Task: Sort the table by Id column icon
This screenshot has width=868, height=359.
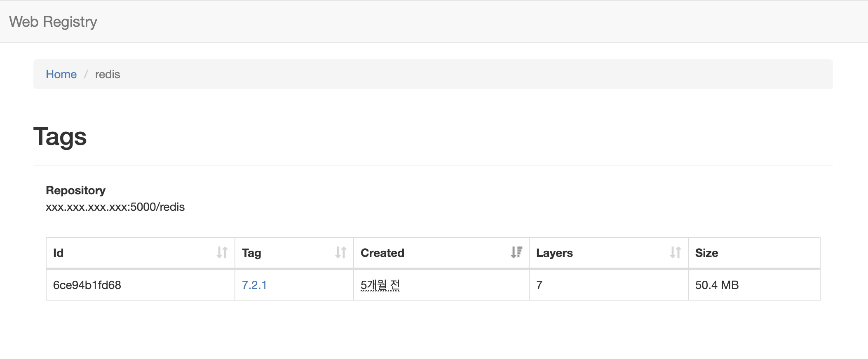Action: click(x=222, y=252)
